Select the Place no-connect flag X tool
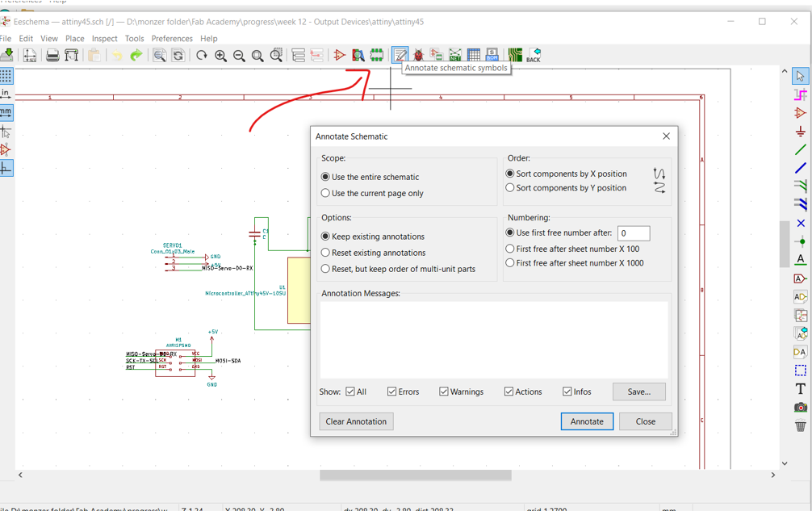The width and height of the screenshot is (812, 511). click(801, 223)
